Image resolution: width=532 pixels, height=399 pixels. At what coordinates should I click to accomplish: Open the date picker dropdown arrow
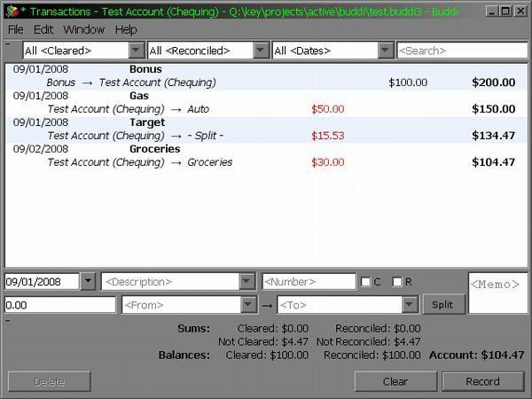coord(87,282)
